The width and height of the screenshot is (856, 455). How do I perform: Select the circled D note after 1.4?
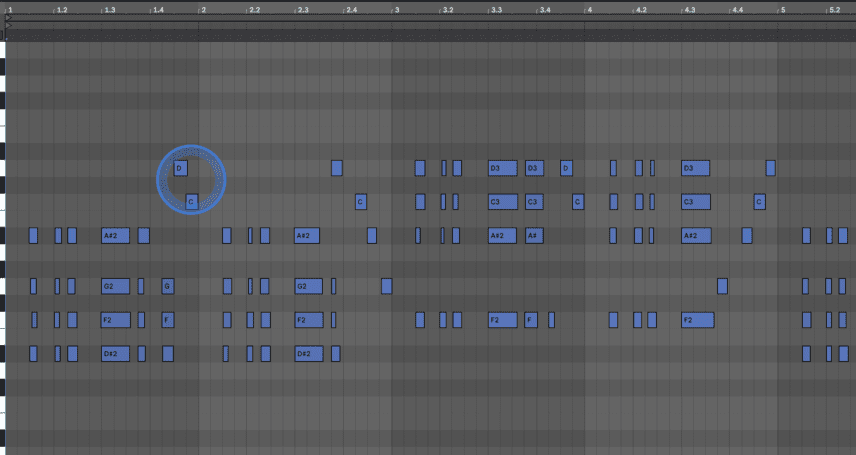coord(181,168)
